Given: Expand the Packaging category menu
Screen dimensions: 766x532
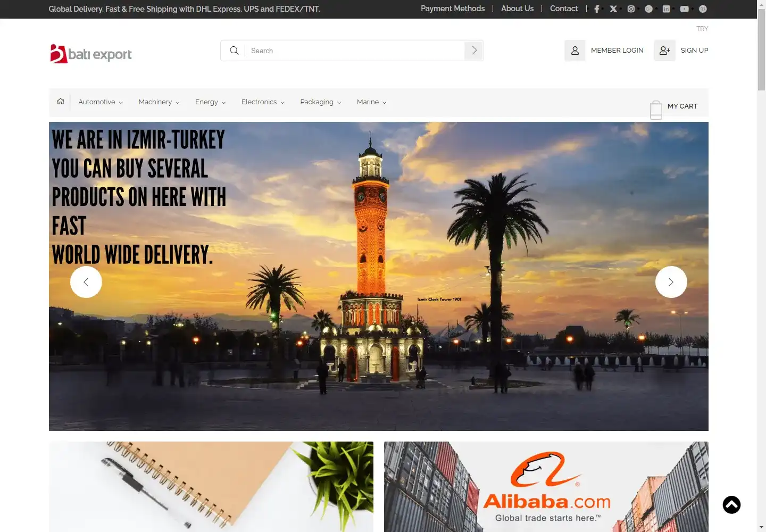Looking at the screenshot, I should (321, 102).
